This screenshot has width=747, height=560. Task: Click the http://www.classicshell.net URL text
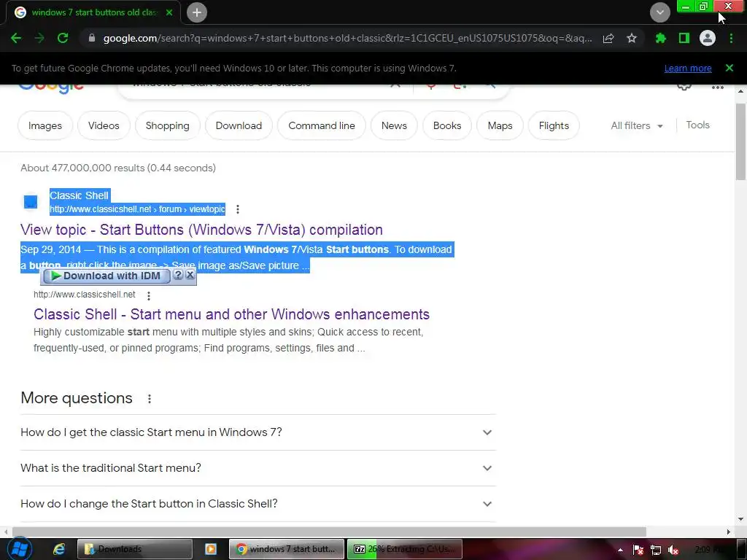click(x=85, y=295)
